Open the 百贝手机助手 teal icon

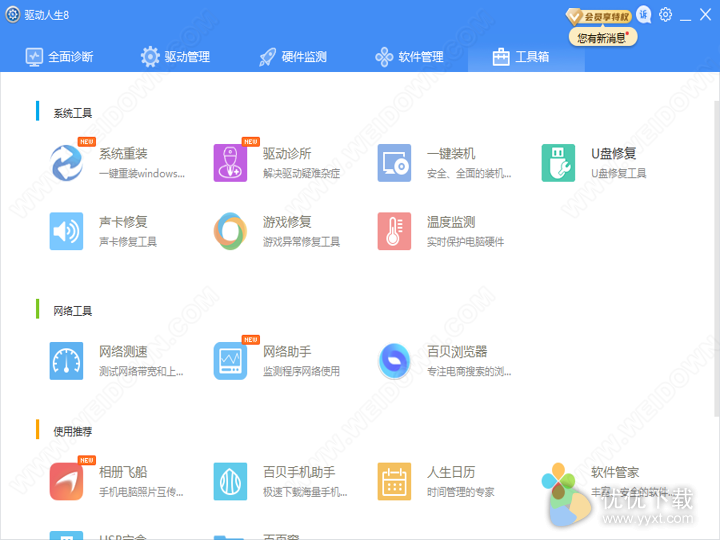click(231, 481)
